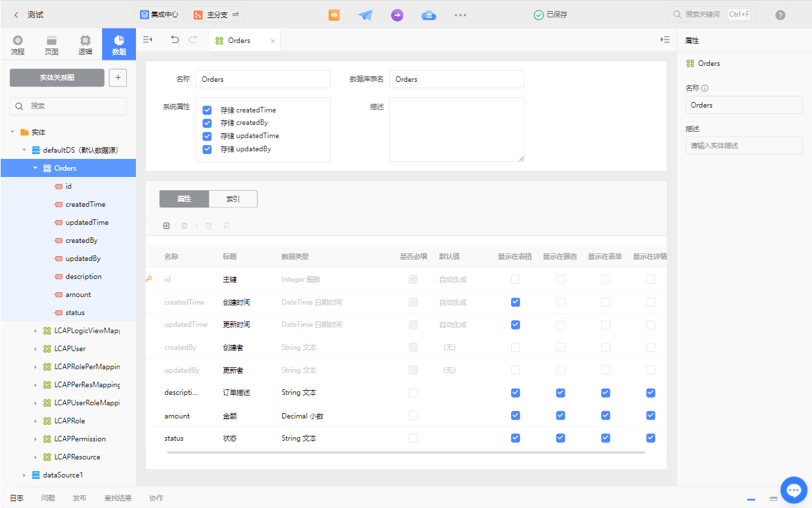Image resolution: width=812 pixels, height=508 pixels.
Task: Click the move-down attribute icon
Action: (227, 226)
